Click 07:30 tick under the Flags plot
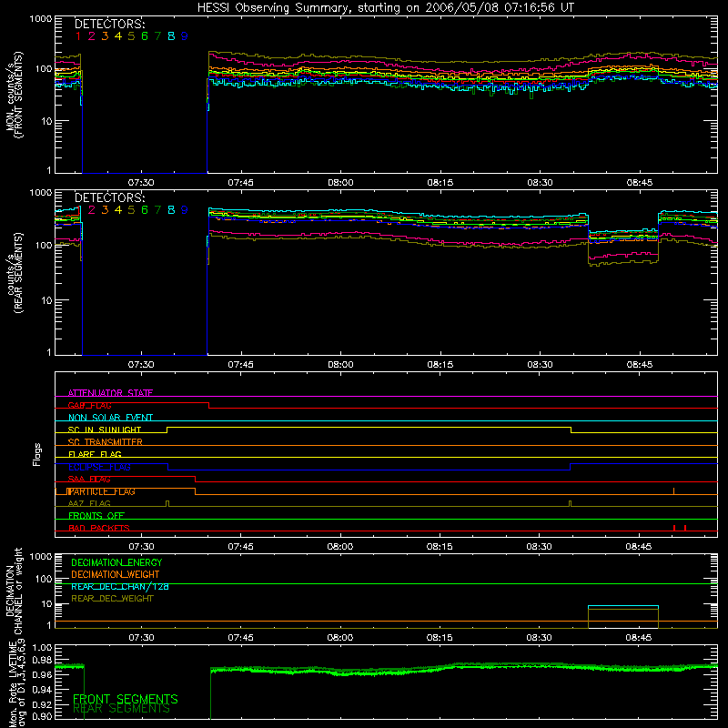 [x=141, y=547]
